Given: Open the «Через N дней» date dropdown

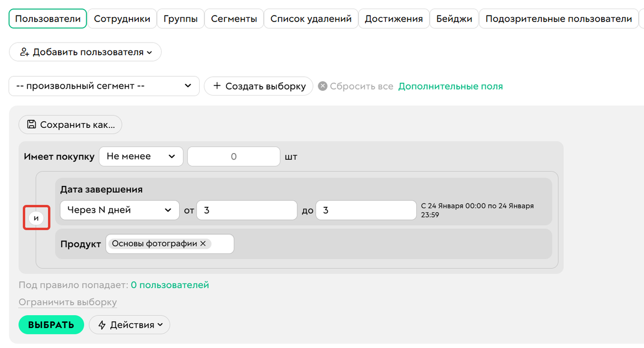Looking at the screenshot, I should pos(119,210).
